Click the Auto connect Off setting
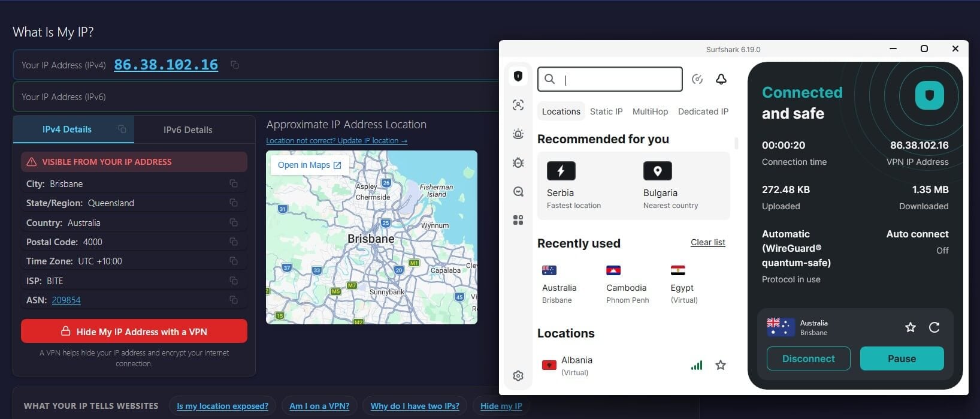980x419 pixels. pos(918,242)
